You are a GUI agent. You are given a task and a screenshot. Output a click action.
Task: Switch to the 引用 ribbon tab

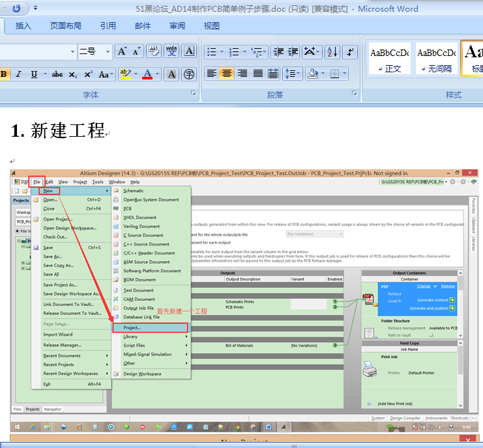(108, 26)
